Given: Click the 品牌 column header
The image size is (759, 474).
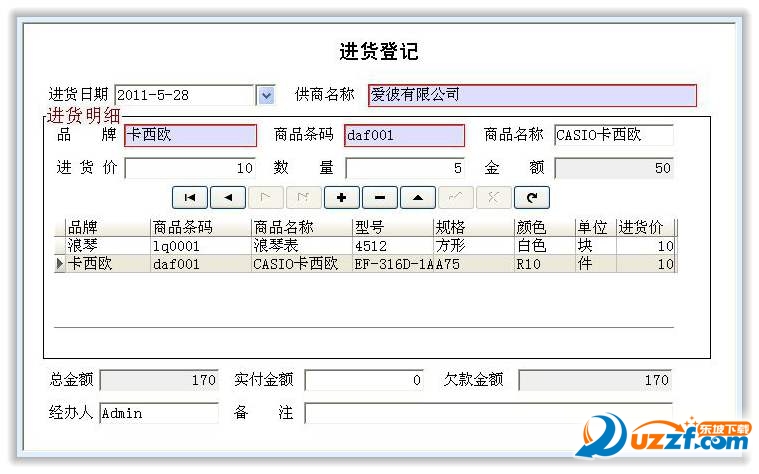Looking at the screenshot, I should [x=108, y=227].
